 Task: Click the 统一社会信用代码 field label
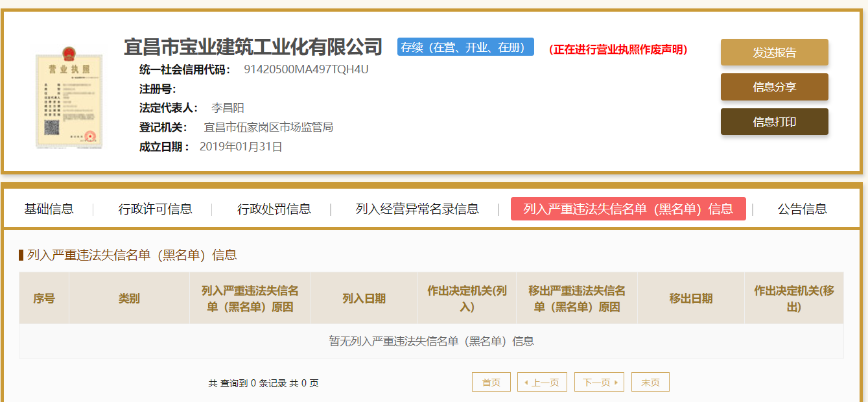(185, 69)
